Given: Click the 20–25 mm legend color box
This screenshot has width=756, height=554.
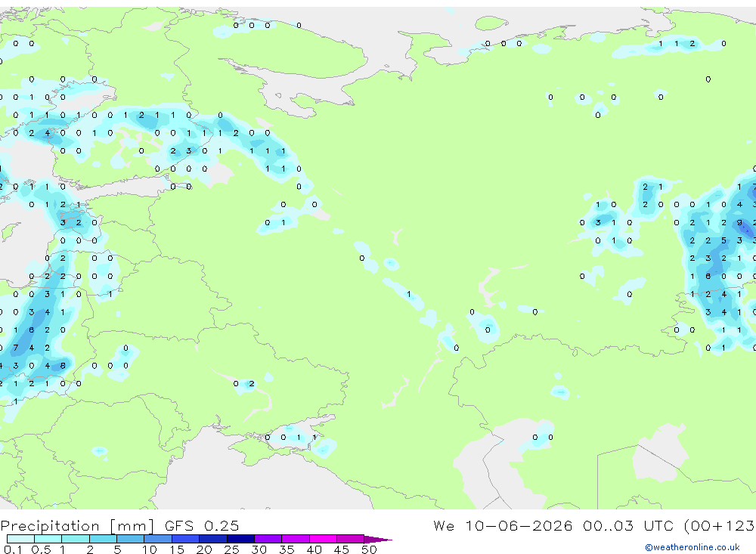Looking at the screenshot, I should pyautogui.click(x=213, y=539).
